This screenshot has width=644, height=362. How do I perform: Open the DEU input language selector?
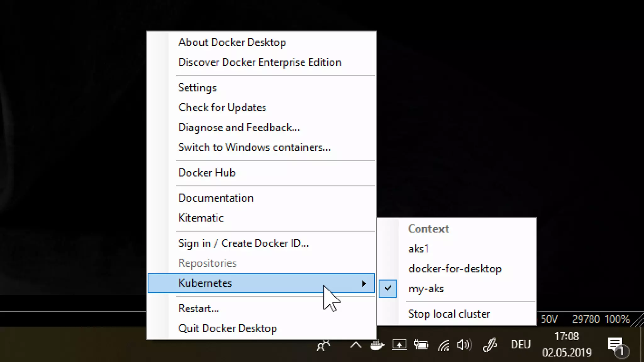pos(520,345)
